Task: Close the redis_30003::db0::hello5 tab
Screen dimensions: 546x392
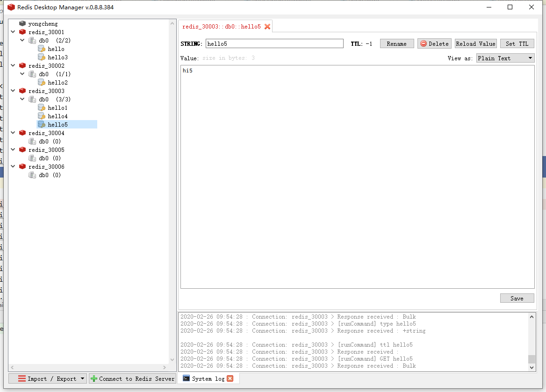Action: (267, 27)
